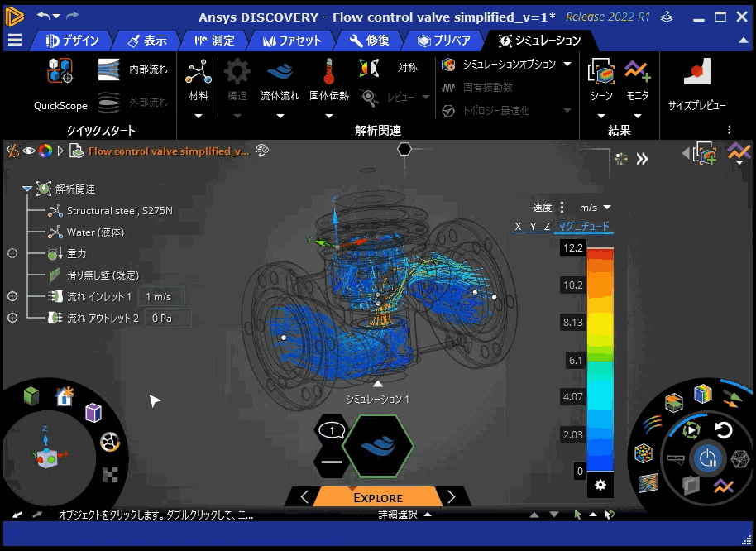This screenshot has width=756, height=551.
Task: Undo the last action
Action: click(43, 16)
